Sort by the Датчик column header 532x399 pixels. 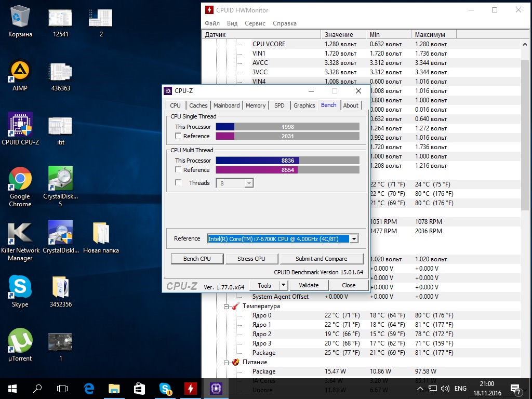pos(261,34)
